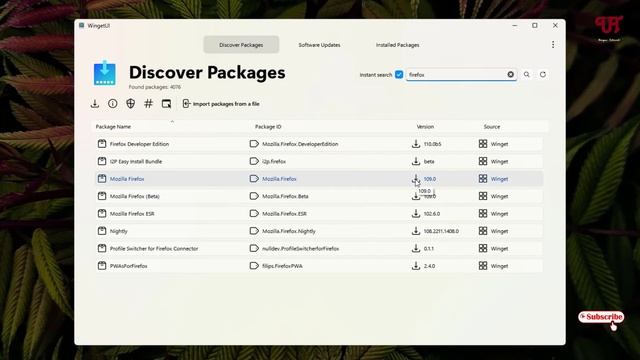Toggle the Instant search checkbox
Screen dimensions: 640x360
pos(399,75)
